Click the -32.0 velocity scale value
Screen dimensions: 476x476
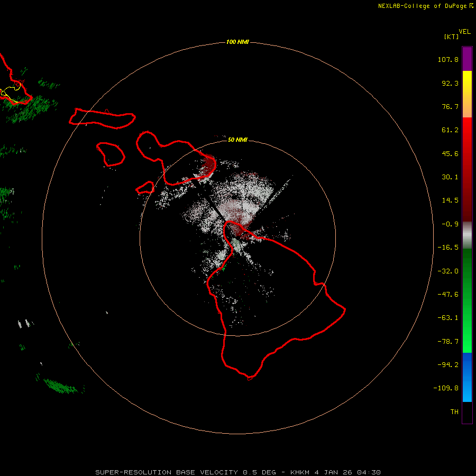pyautogui.click(x=448, y=271)
